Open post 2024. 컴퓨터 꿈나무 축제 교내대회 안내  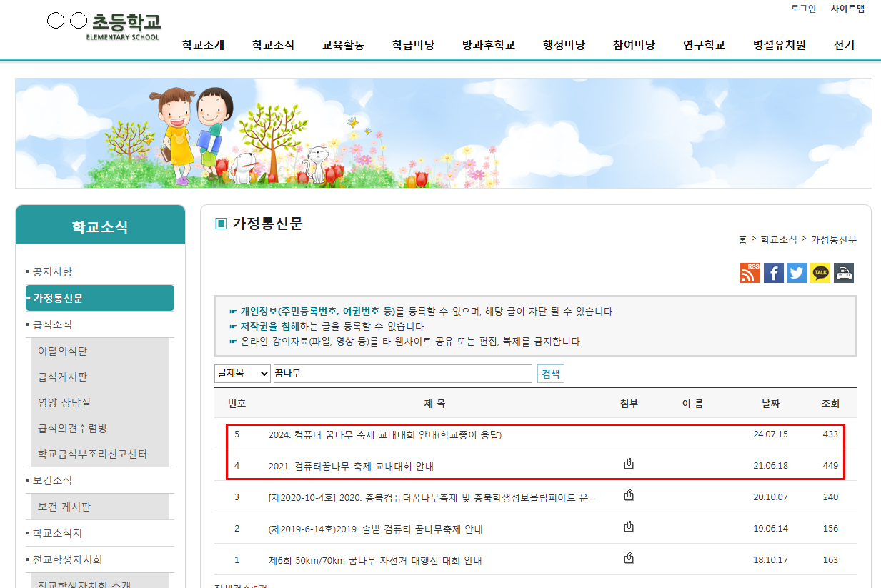(x=385, y=434)
